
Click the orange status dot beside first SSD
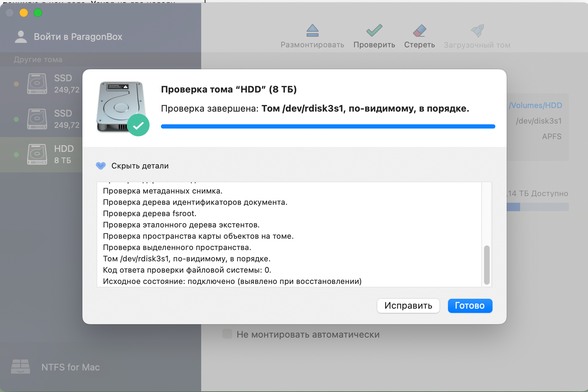click(x=16, y=84)
